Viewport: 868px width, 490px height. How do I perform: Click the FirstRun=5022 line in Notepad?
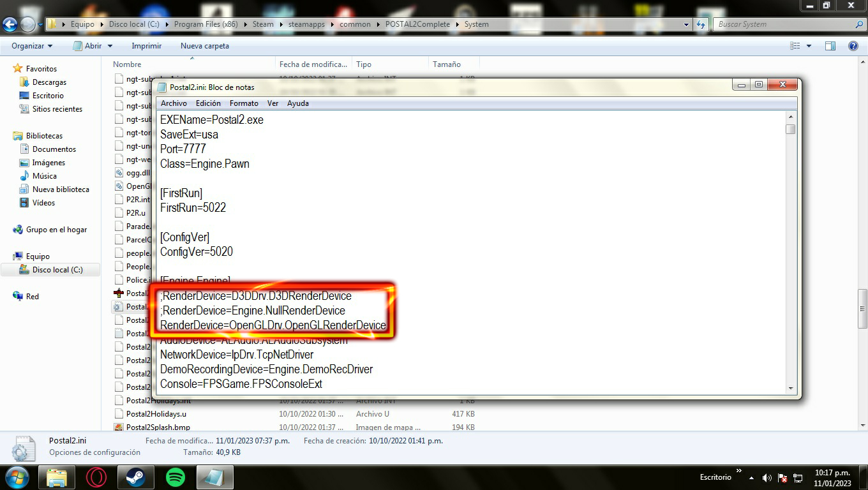(x=193, y=208)
